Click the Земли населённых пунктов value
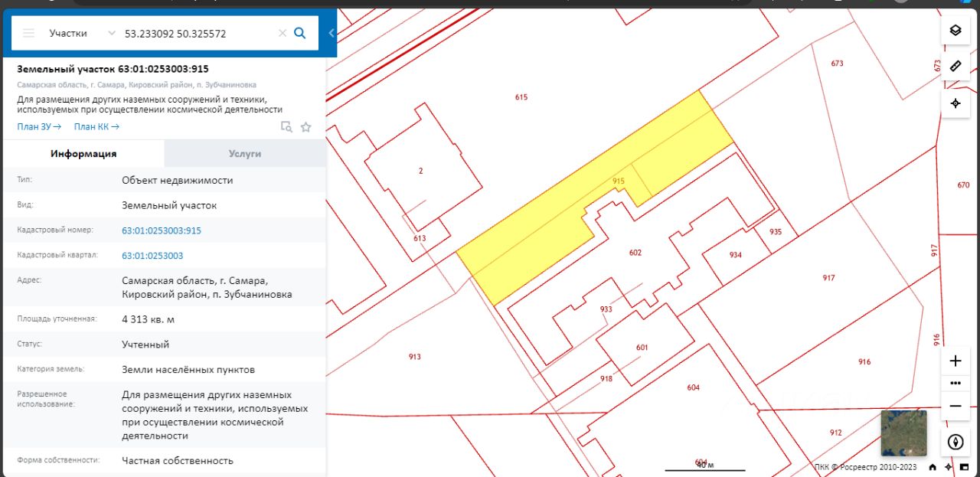The image size is (980, 477). pos(188,370)
